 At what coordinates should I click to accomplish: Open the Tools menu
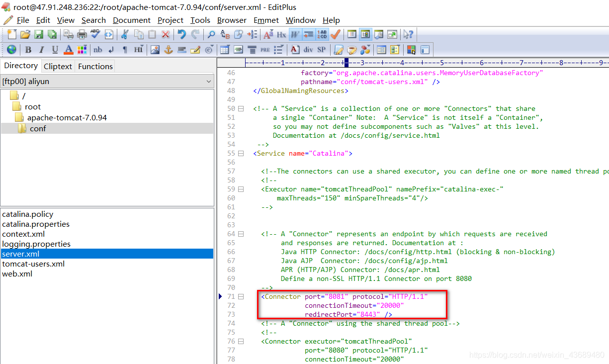click(200, 20)
